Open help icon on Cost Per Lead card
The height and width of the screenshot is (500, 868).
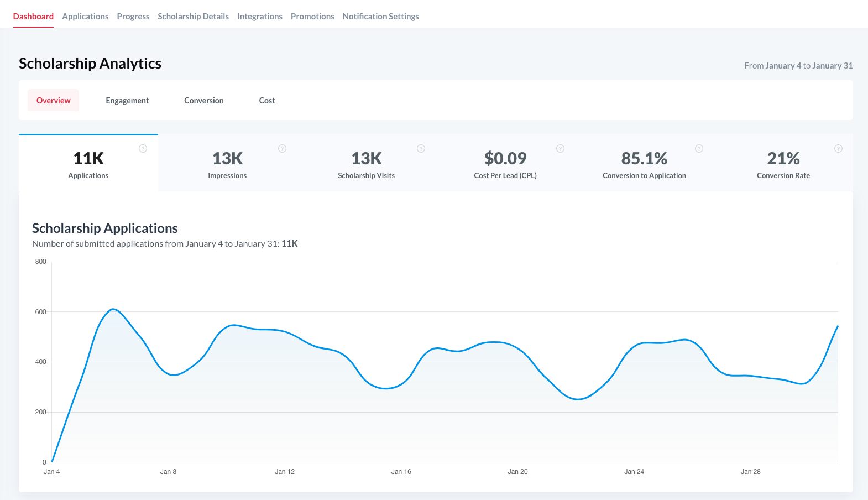[x=560, y=148]
